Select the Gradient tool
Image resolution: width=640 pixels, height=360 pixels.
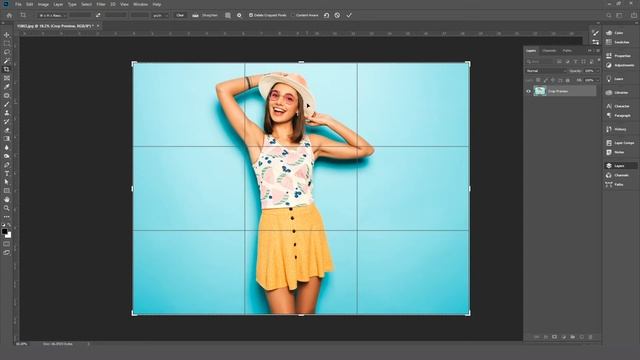7,139
